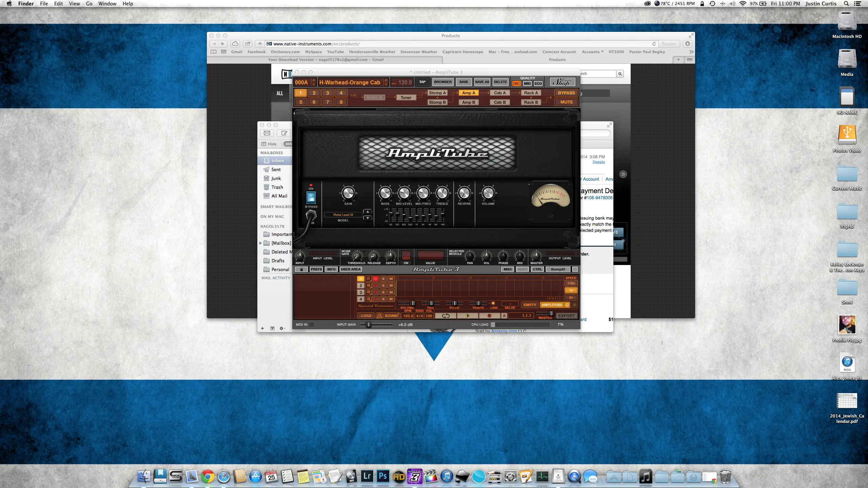The width and height of the screenshot is (868, 488).
Task: Switch to Your Download Version Gmail tab
Action: coord(325,60)
